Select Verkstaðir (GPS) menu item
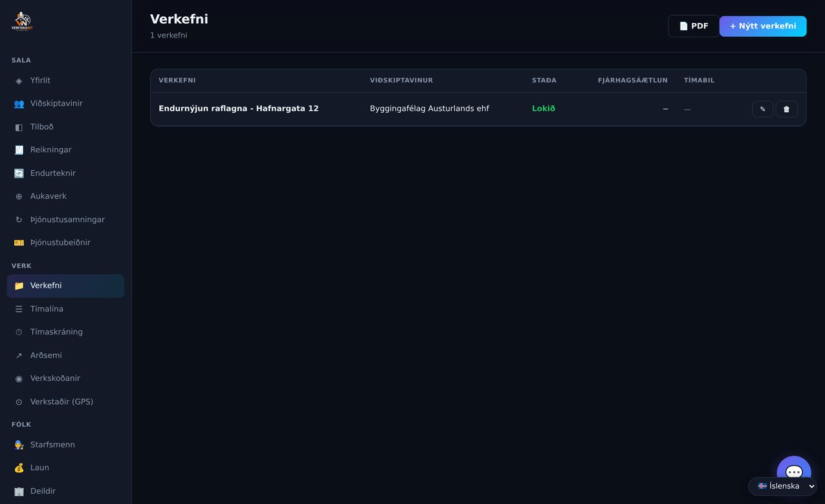The image size is (825, 504). pos(66,402)
